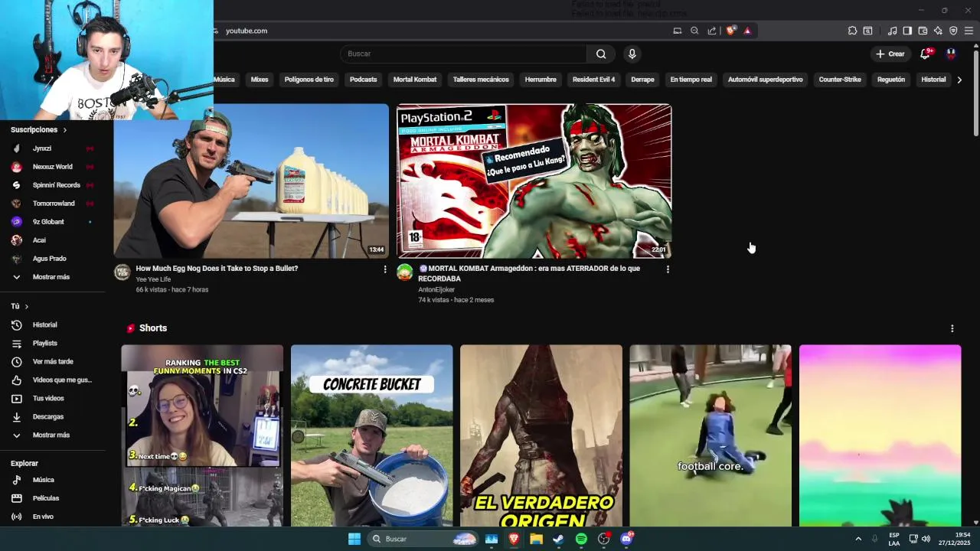Select the Polígonos de tiro chip
The image size is (980, 551).
[x=309, y=80]
